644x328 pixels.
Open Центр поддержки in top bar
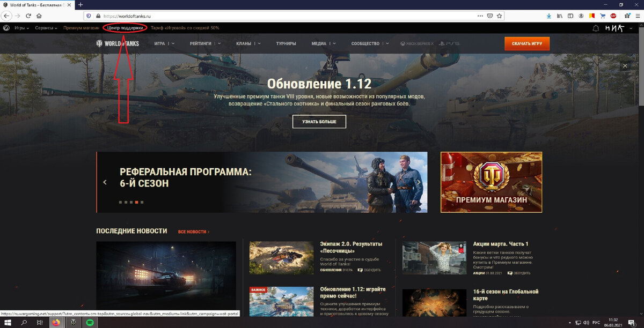pos(125,28)
